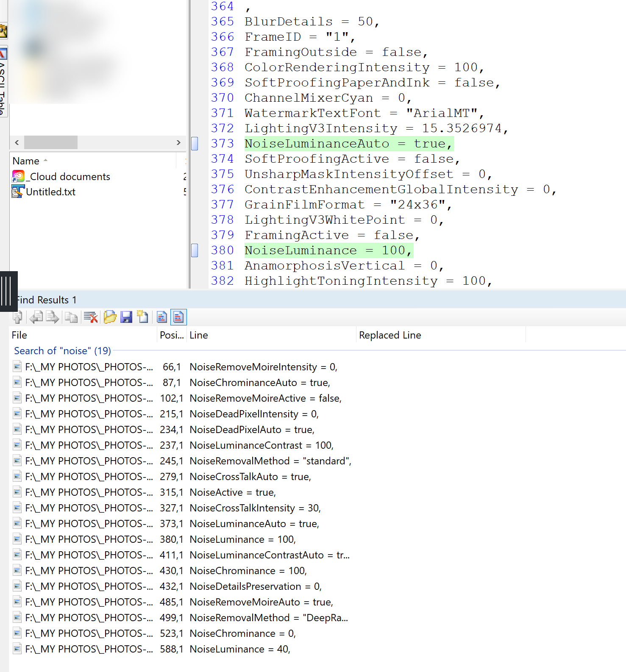This screenshot has width=626, height=672.
Task: Click the new document icon with star
Action: coord(143,317)
